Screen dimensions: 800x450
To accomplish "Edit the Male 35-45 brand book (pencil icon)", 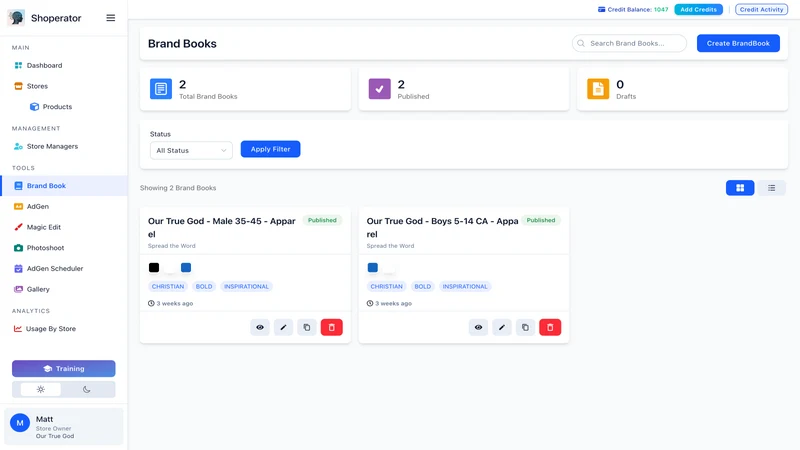I will pos(283,327).
